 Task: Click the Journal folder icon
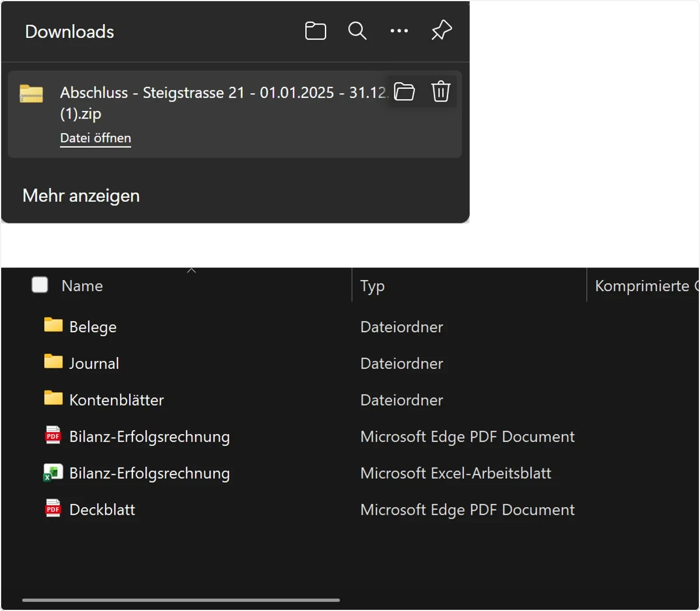click(53, 362)
